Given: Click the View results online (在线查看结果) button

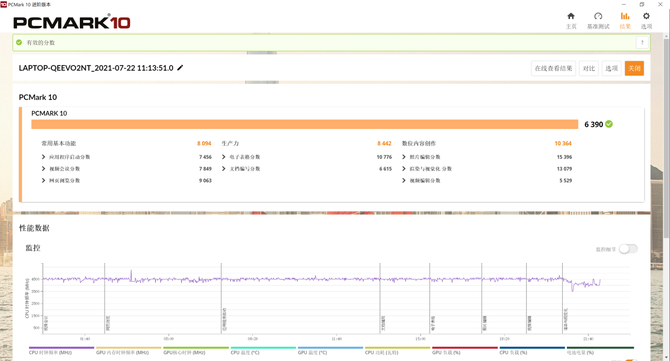Looking at the screenshot, I should coord(553,68).
